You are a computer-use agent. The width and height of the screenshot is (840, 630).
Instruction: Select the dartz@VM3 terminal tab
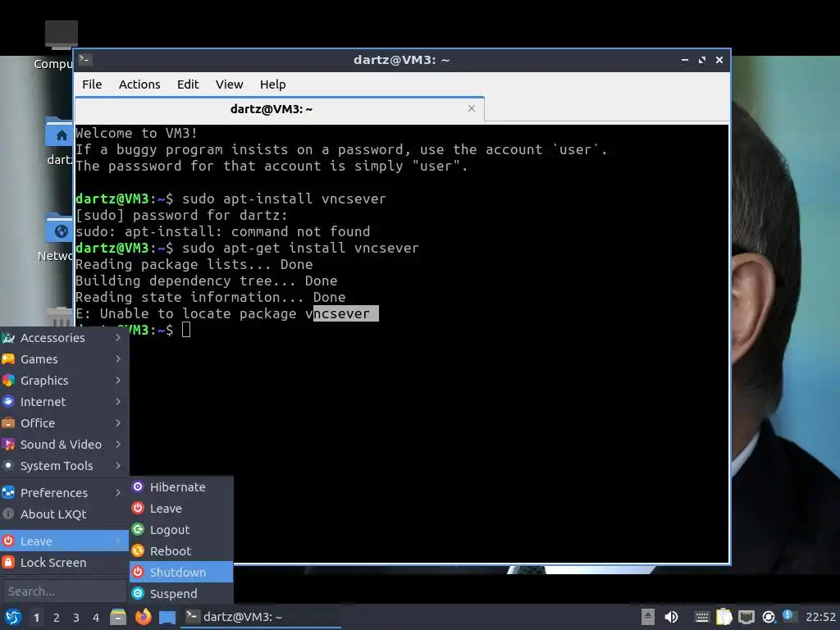tap(279, 109)
